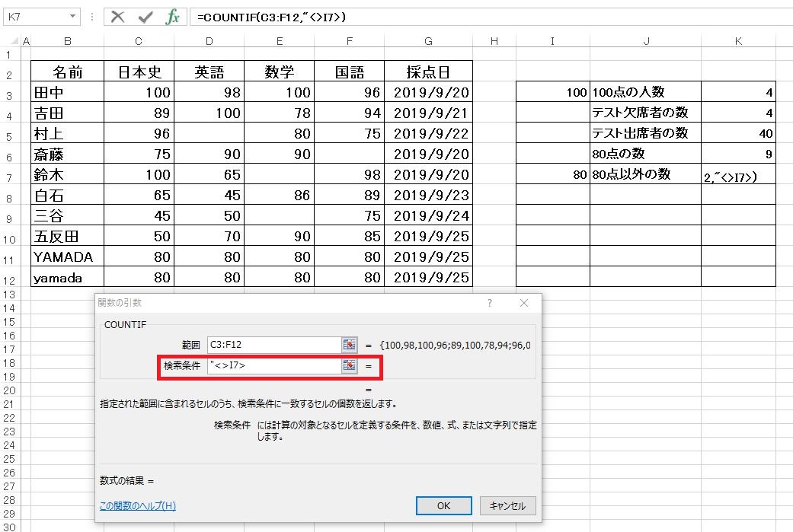Click the fx insert function icon
This screenshot has width=793, height=532.
coord(173,17)
